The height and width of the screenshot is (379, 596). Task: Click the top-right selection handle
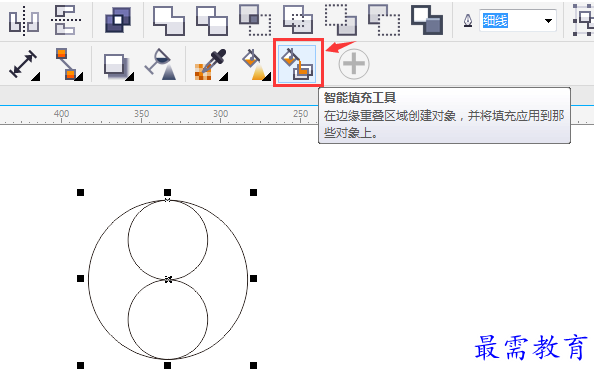[x=254, y=193]
